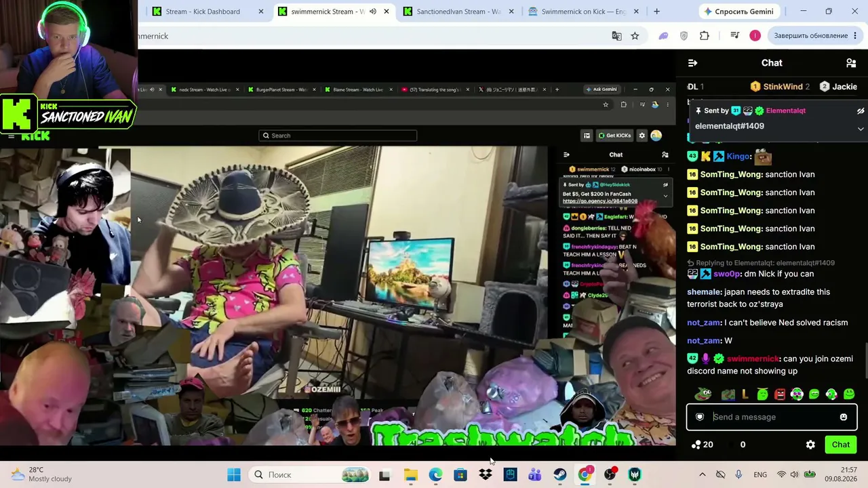Open swo0p's username in chat
This screenshot has width=868, height=488.
point(726,274)
